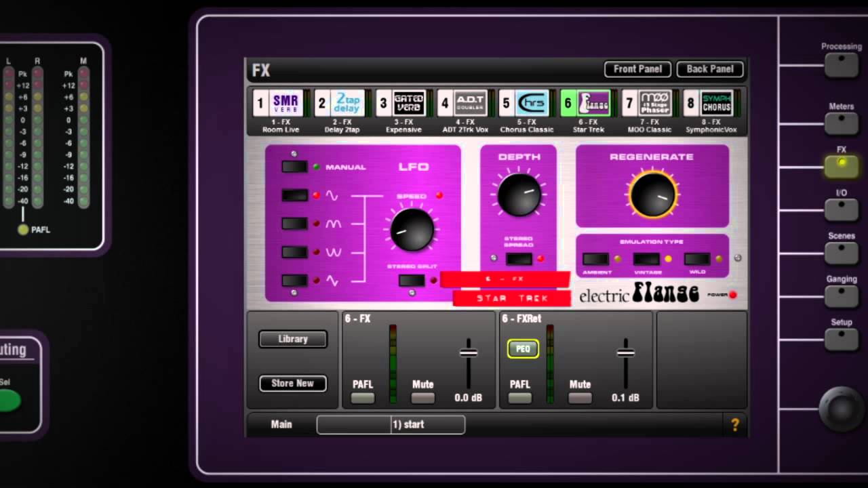Viewport: 868px width, 488px height.
Task: Click the 6 - FXRet fader
Action: (626, 352)
